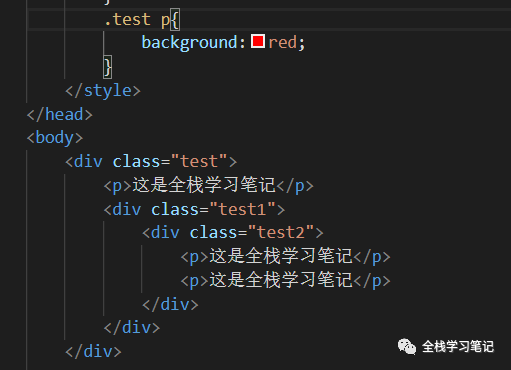Image resolution: width=511 pixels, height=370 pixels.
Task: Place cursor at '</div>' closing test1
Action: pos(132,328)
